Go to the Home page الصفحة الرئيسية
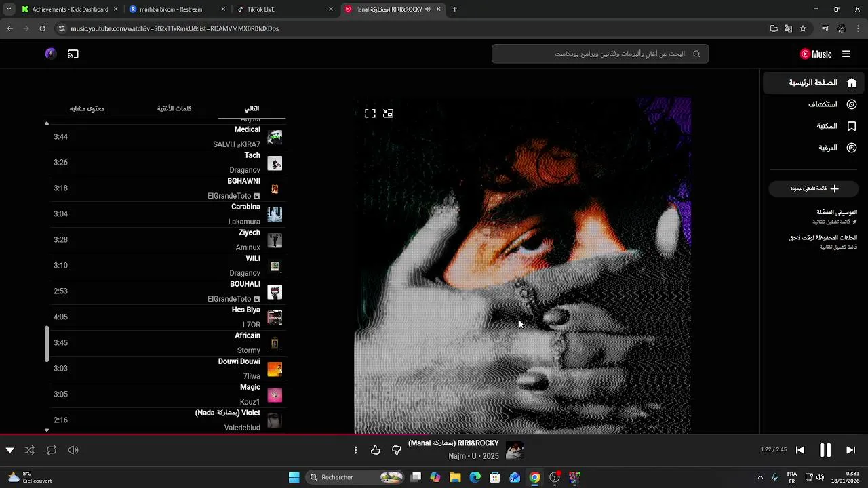The image size is (868, 488). click(814, 83)
